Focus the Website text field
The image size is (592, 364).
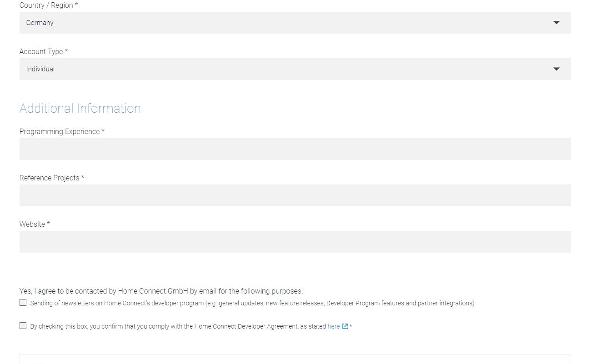point(295,242)
